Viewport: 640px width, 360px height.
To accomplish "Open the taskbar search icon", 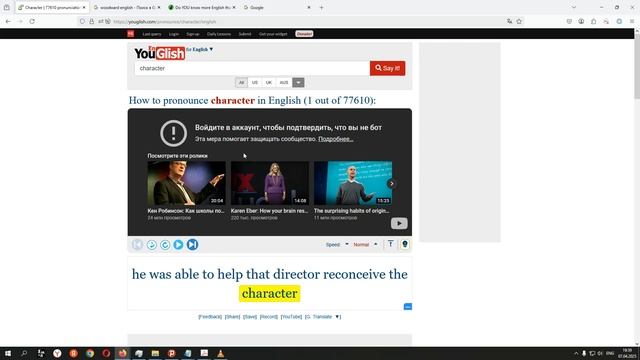I will [x=24, y=353].
